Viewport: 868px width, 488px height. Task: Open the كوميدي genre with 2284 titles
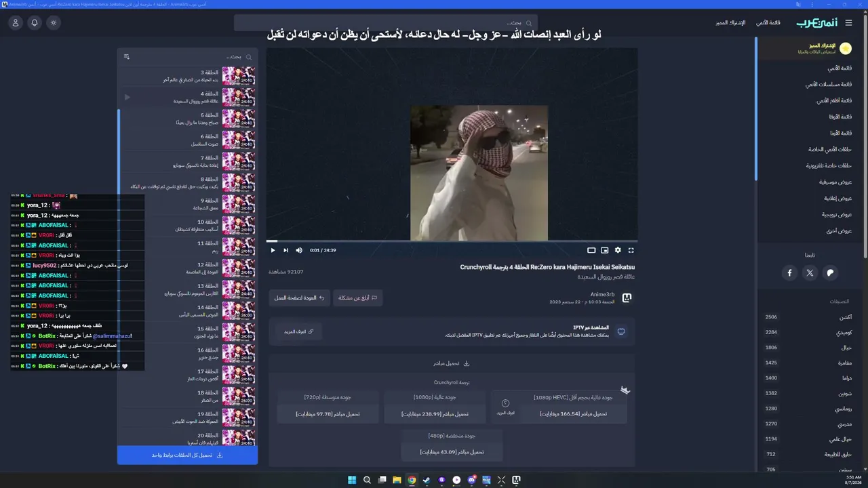tap(808, 332)
